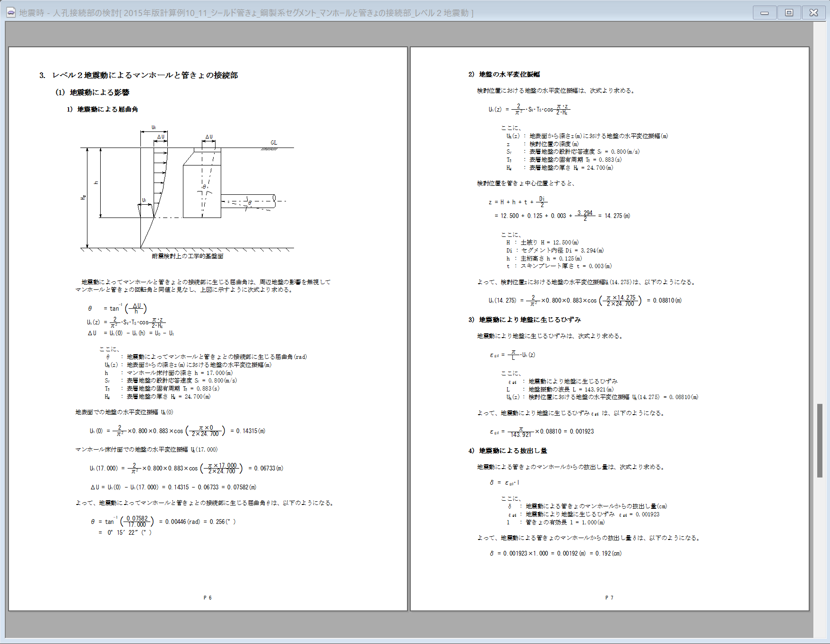The image size is (830, 644).
Task: Maximize the preview window
Action: [789, 13]
